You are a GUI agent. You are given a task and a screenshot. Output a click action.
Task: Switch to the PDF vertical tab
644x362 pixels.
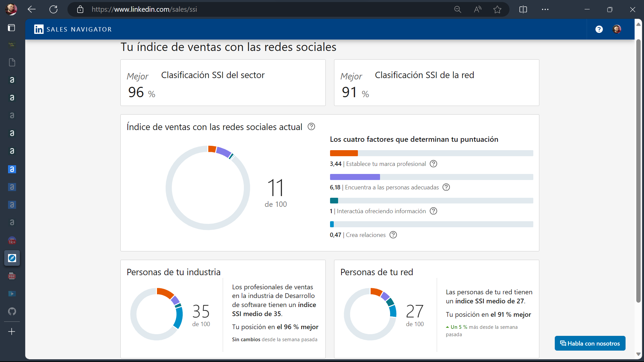pos(12,276)
